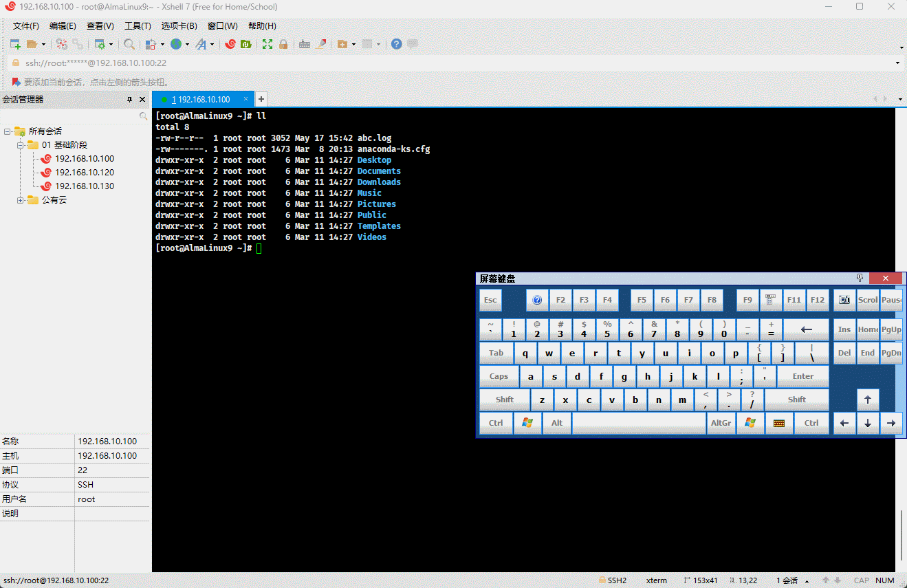
Task: Expand the 公有云 folder in session tree
Action: [21, 200]
